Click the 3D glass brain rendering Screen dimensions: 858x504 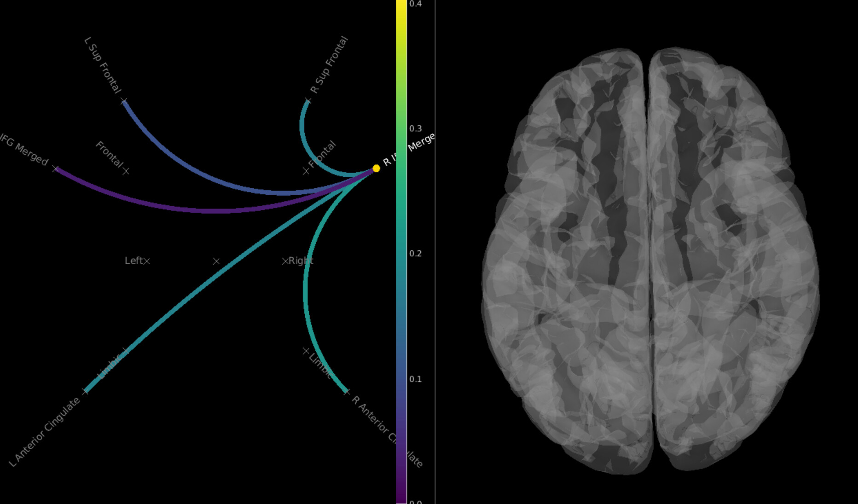pos(650,260)
